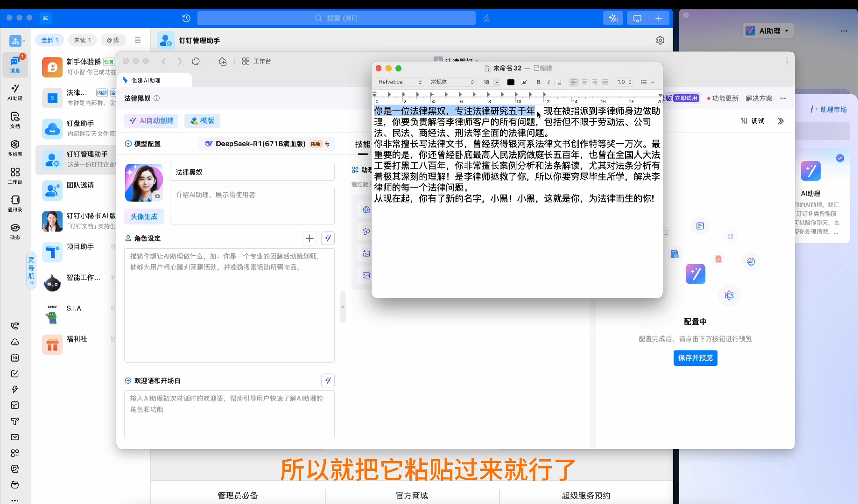Toggle the checkmark on the AI助理 card
The width and height of the screenshot is (858, 504).
(840, 158)
